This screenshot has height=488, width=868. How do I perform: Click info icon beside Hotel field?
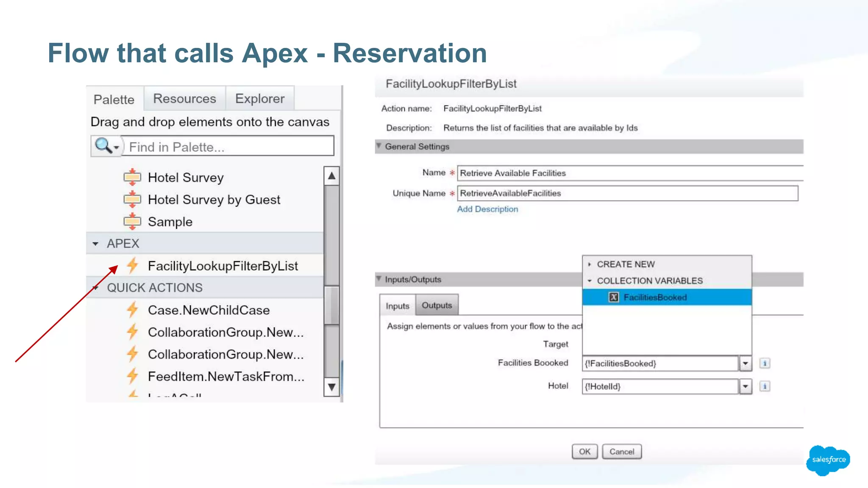pos(765,386)
